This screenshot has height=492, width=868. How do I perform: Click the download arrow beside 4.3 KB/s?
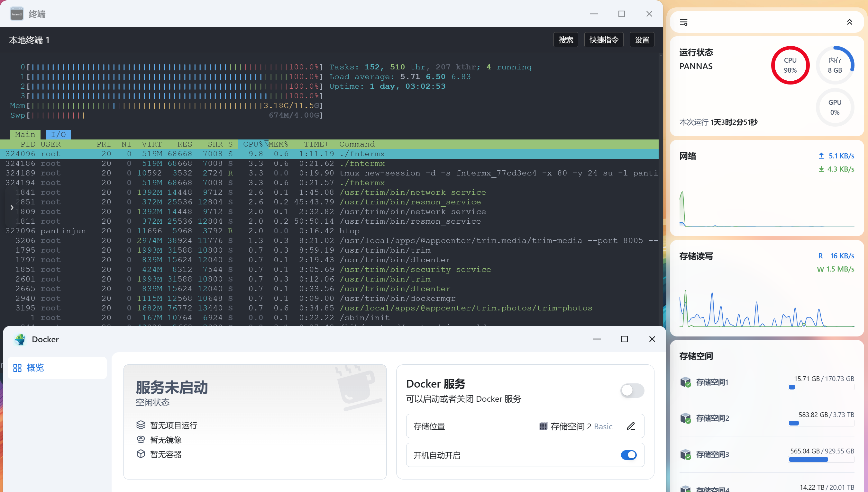pyautogui.click(x=821, y=169)
